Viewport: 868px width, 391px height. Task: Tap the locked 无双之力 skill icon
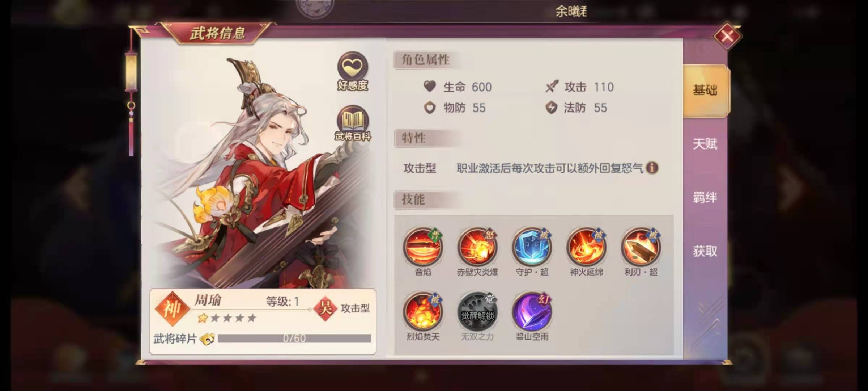tap(477, 312)
